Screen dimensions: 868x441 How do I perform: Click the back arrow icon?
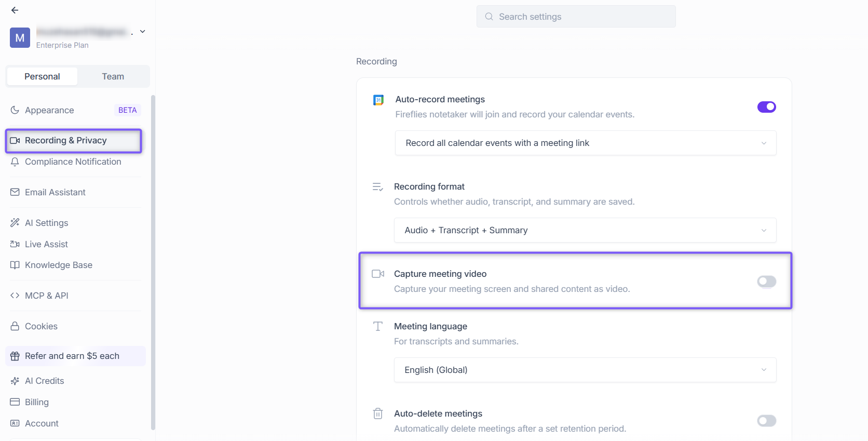click(x=15, y=10)
